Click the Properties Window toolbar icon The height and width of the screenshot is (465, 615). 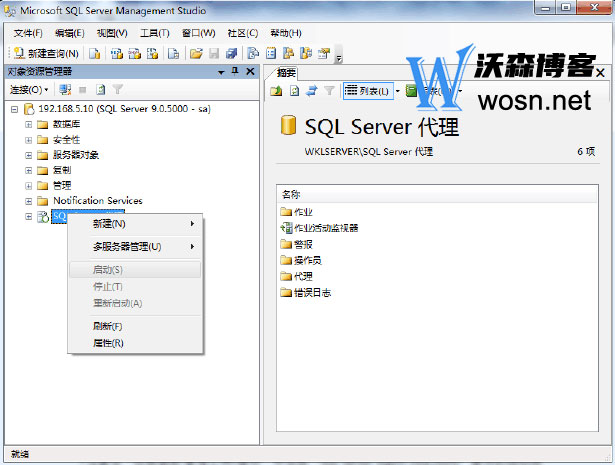pos(324,53)
